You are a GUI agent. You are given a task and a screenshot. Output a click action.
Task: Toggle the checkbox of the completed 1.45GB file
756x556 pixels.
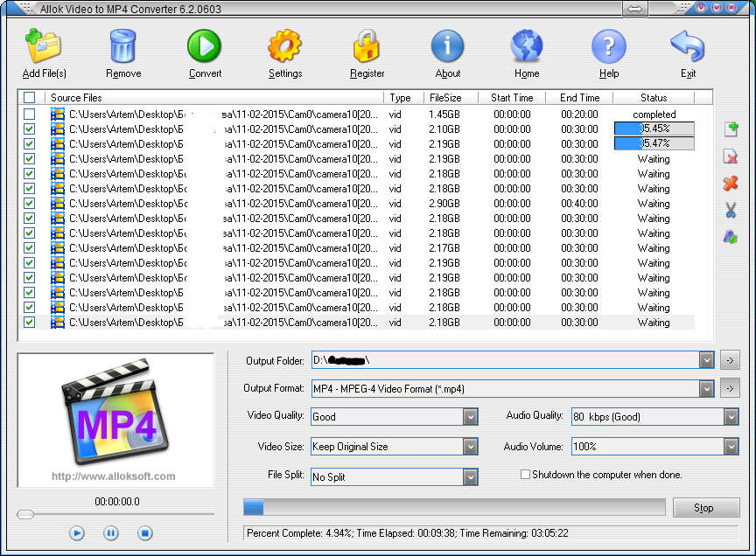click(x=30, y=115)
